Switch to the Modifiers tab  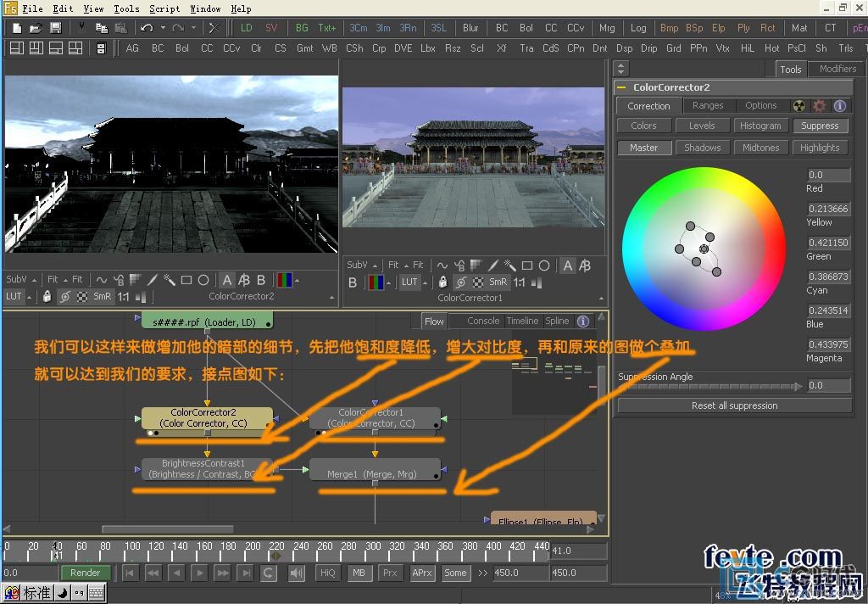pos(837,69)
